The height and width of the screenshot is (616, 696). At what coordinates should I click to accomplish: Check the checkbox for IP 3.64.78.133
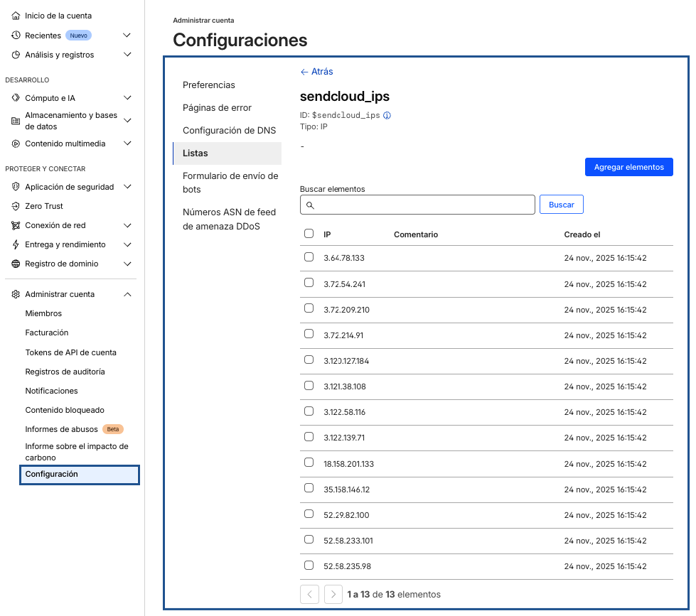click(x=308, y=256)
